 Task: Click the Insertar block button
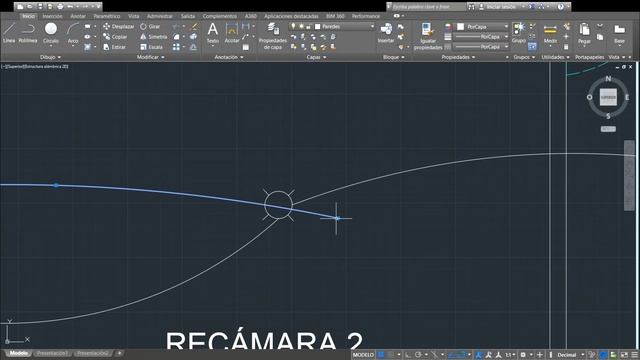(x=386, y=33)
